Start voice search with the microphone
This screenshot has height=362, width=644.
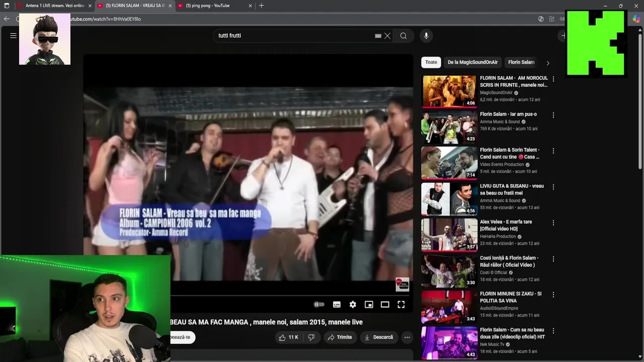(x=426, y=36)
